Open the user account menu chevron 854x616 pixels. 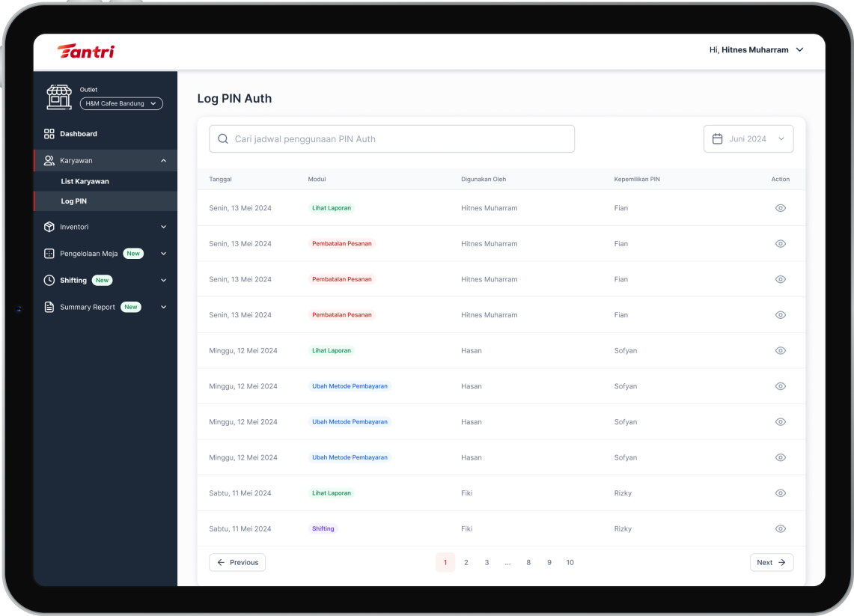pos(799,49)
